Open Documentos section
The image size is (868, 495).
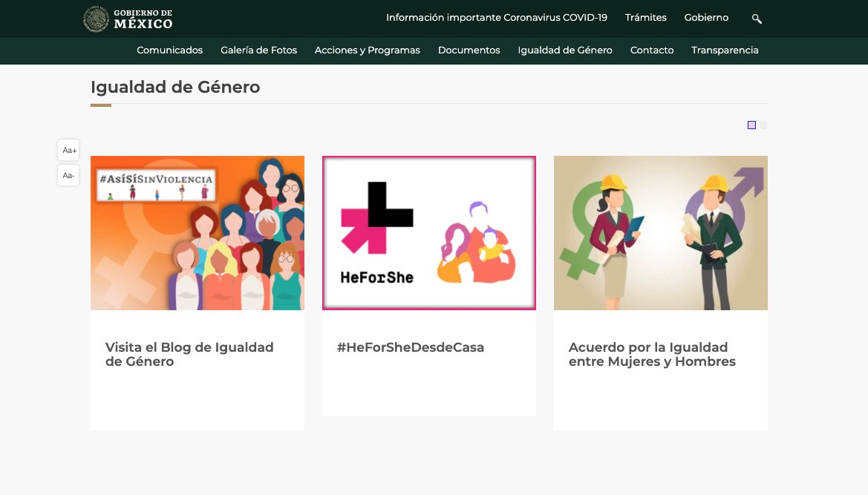coord(469,50)
